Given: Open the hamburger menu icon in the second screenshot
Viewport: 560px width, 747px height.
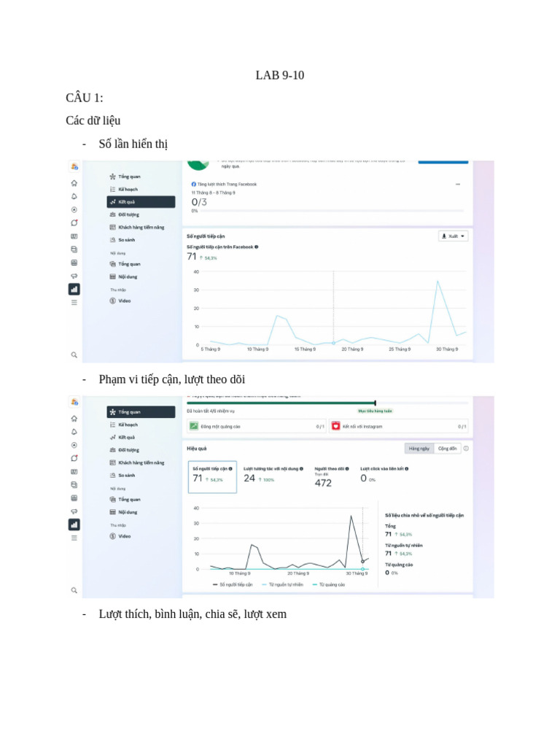Looking at the screenshot, I should click(x=74, y=538).
